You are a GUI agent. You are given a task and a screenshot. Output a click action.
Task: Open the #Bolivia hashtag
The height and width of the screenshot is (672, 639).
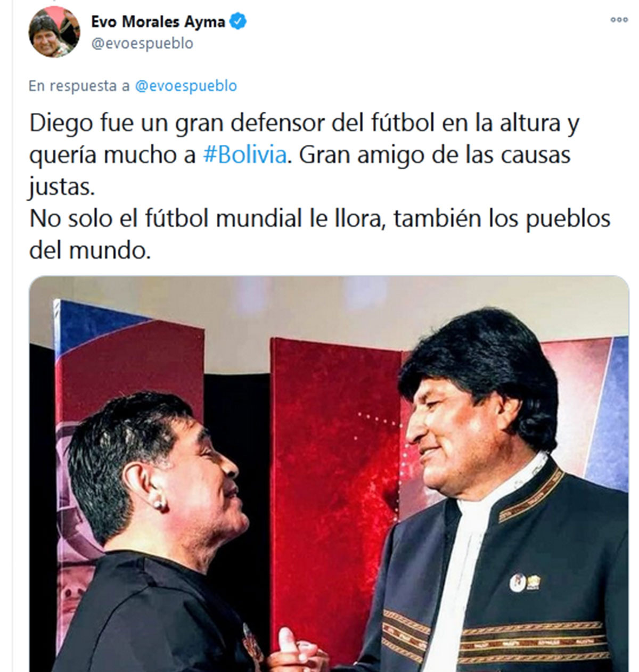(x=245, y=155)
